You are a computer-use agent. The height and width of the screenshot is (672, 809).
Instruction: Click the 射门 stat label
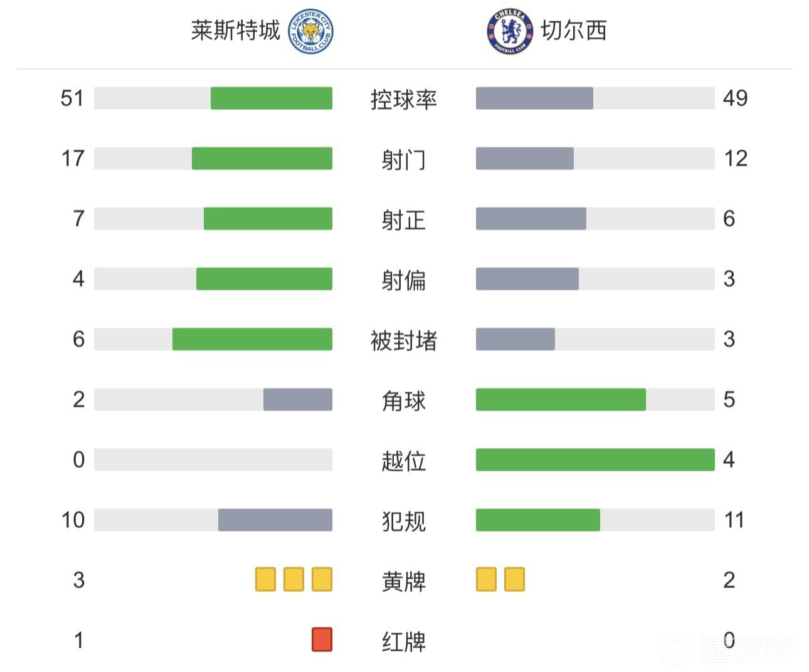(x=404, y=159)
